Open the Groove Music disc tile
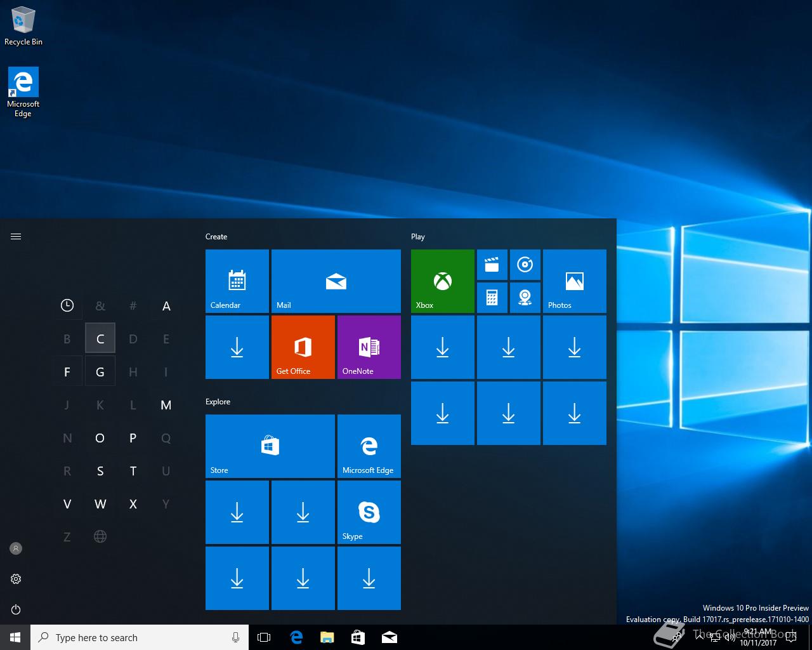The width and height of the screenshot is (812, 650). (525, 265)
